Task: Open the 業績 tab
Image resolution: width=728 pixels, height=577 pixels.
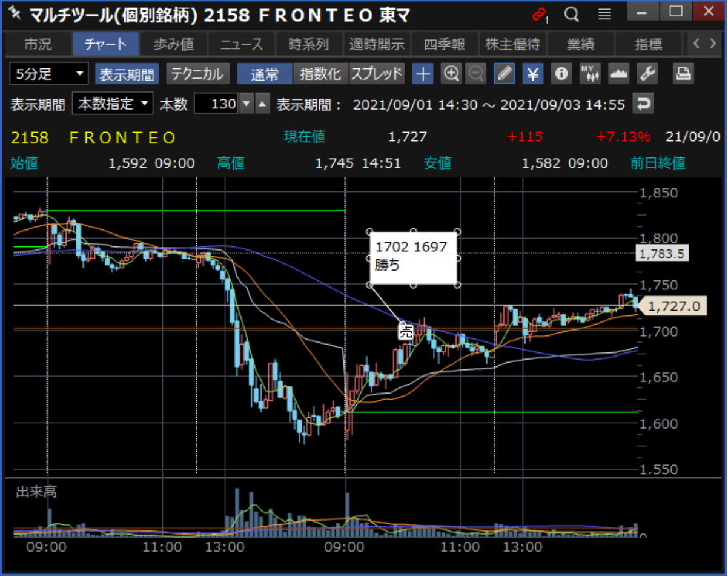Action: [580, 44]
